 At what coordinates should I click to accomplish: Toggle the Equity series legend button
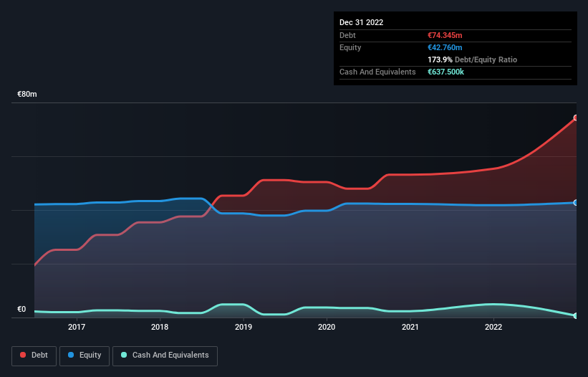coord(85,355)
